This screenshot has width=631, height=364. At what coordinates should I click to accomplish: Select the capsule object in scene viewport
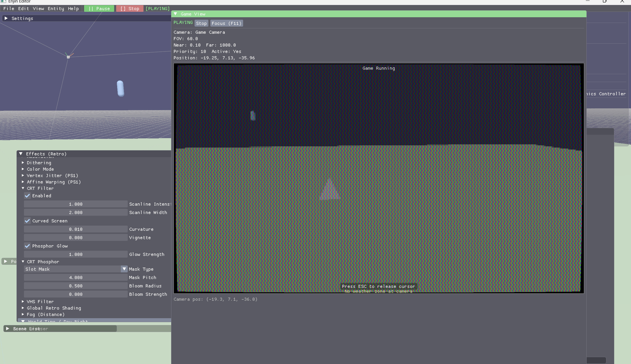click(x=120, y=88)
